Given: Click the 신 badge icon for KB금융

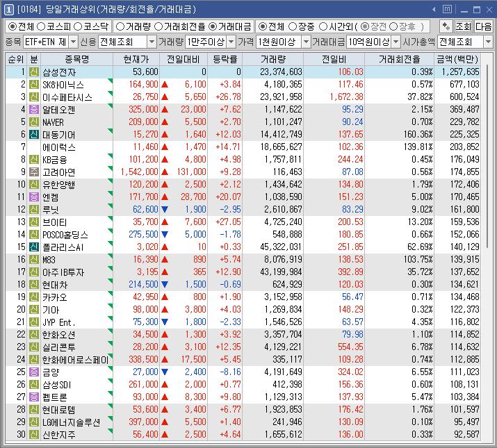Looking at the screenshot, I should [34, 159].
